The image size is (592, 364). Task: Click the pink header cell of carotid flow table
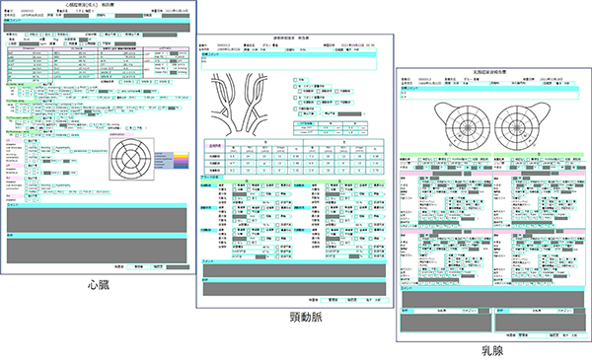[x=215, y=145]
